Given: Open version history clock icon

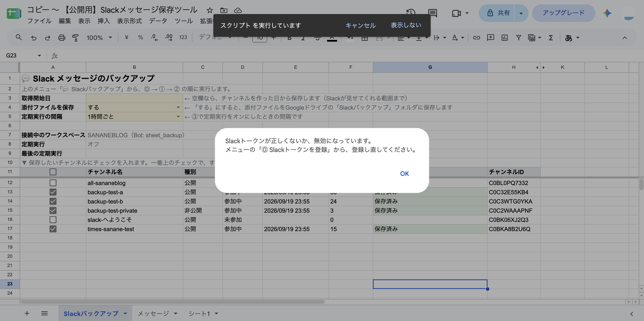Looking at the screenshot, I should click(x=410, y=13).
